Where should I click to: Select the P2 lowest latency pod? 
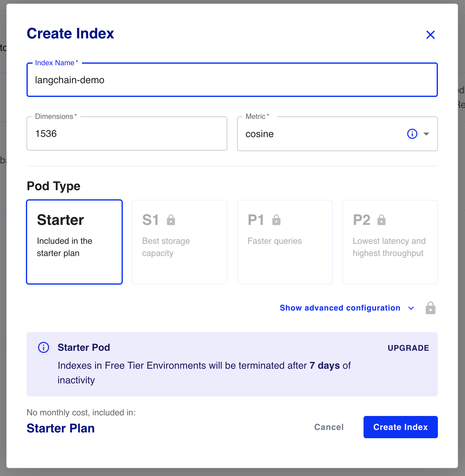(390, 242)
